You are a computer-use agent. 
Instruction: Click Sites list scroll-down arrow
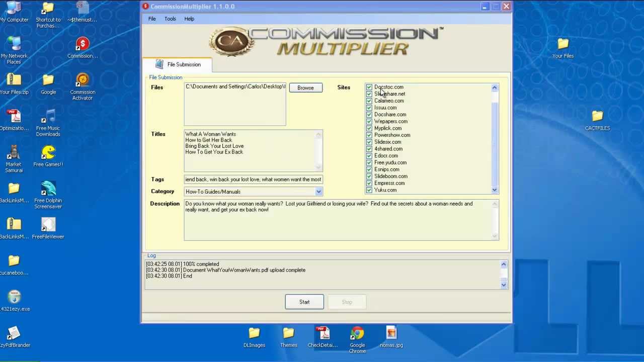click(495, 190)
